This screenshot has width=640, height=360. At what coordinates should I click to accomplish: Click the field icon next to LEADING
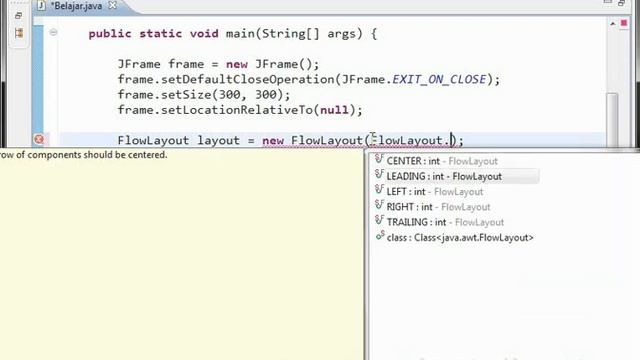[x=379, y=175]
